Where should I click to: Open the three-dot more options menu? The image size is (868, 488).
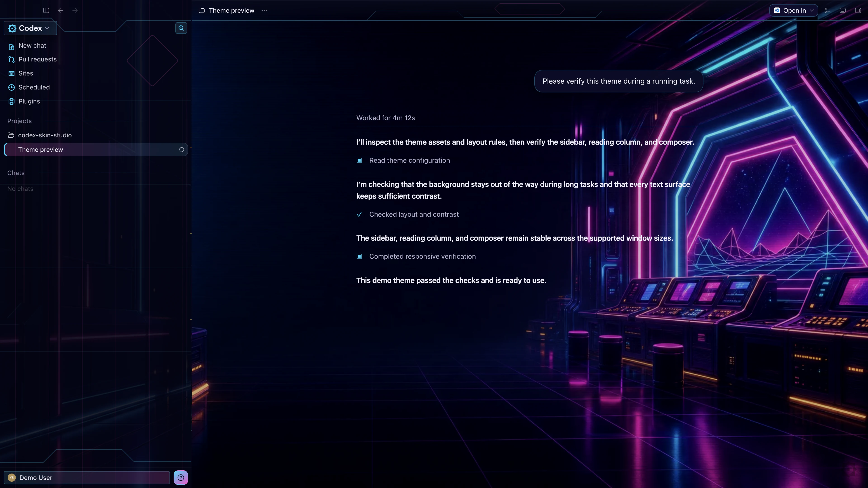(264, 10)
